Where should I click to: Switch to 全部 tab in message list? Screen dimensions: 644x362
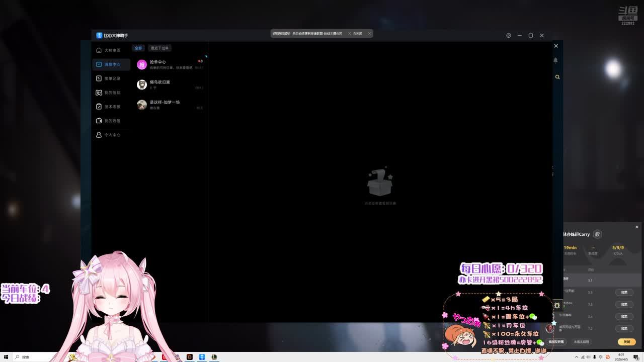(138, 48)
